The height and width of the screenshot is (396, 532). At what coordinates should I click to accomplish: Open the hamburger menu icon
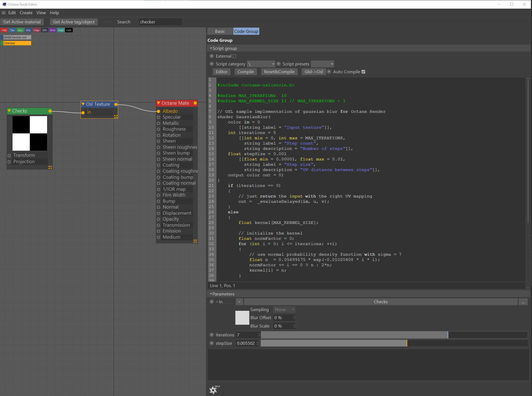pos(4,13)
